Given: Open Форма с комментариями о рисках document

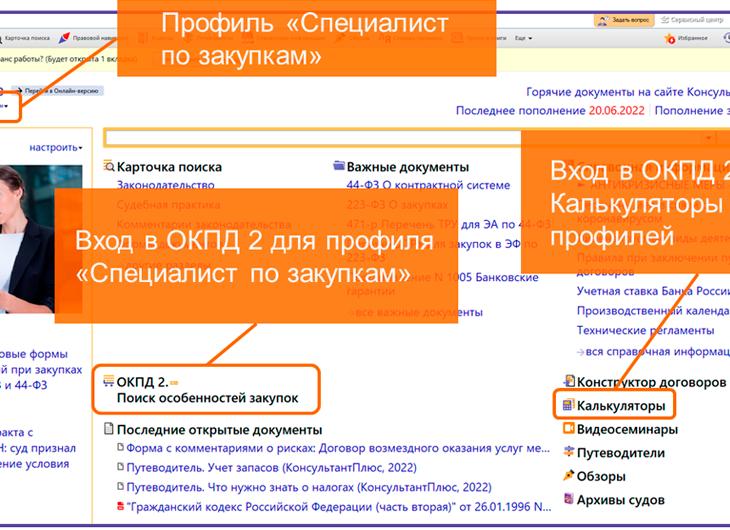Looking at the screenshot, I should click(338, 448).
